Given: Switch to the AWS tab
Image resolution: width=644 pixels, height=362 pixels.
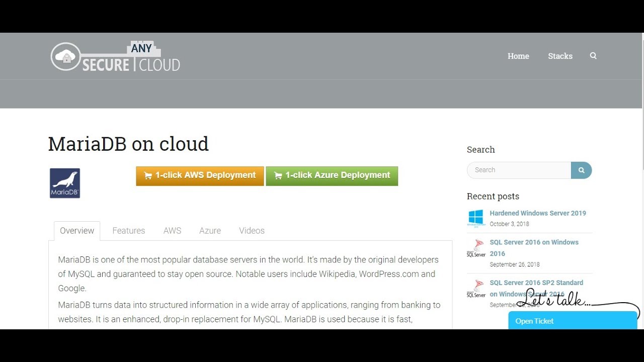Looking at the screenshot, I should tap(172, 231).
